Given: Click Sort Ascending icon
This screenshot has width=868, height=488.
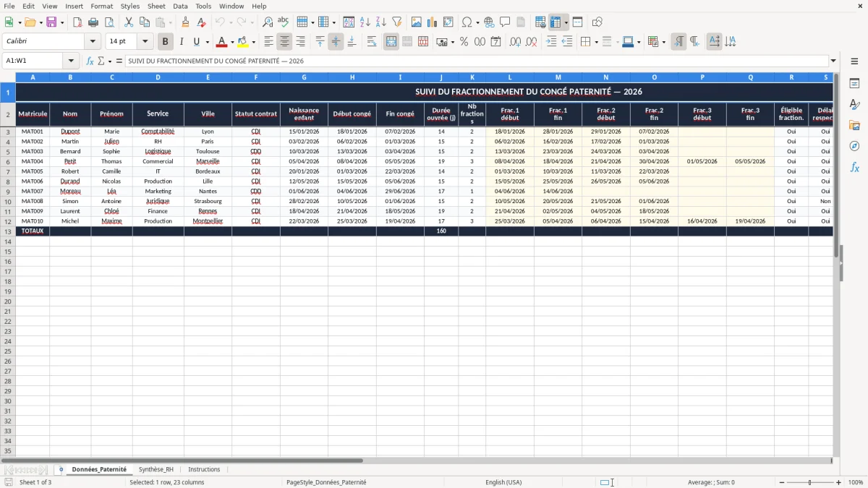Looking at the screenshot, I should coord(365,22).
